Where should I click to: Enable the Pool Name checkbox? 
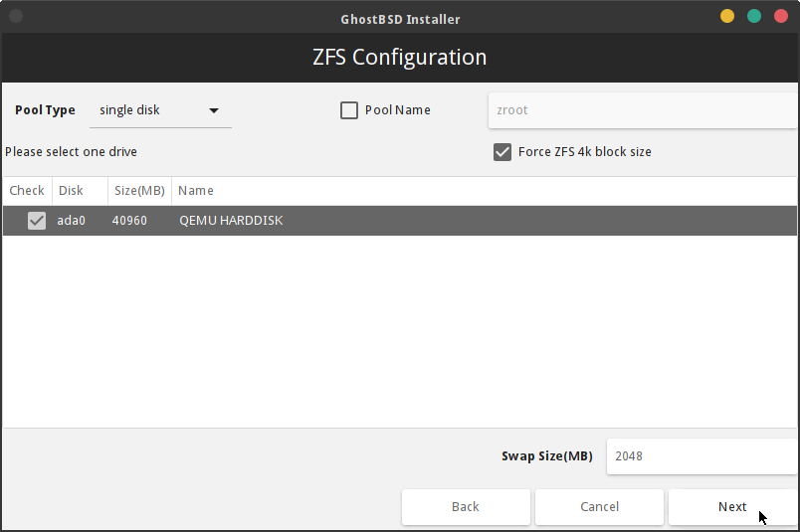[x=349, y=110]
